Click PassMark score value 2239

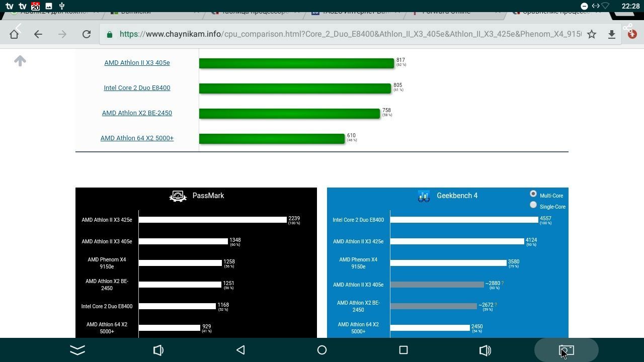click(x=294, y=219)
